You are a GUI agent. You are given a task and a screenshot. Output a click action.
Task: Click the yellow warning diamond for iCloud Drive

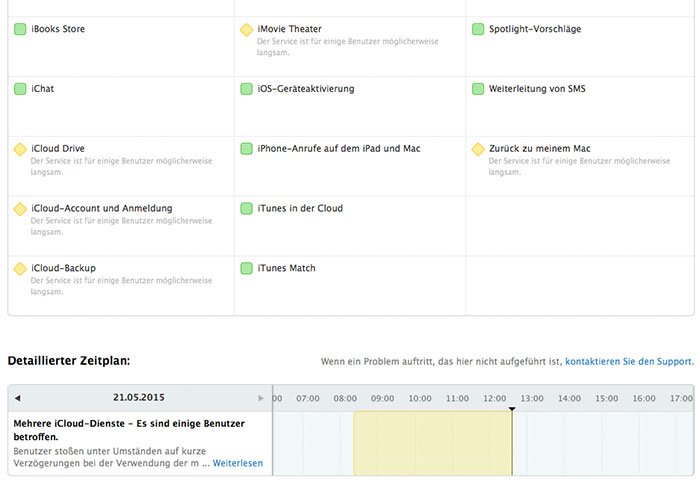20,149
